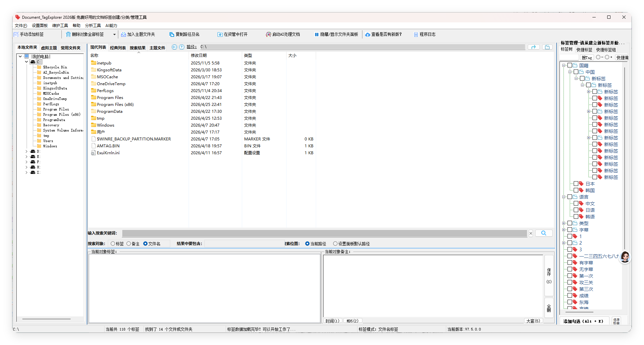Check the 日本 tag checkbox
Screen dimensions: 644x345
[x=576, y=184]
